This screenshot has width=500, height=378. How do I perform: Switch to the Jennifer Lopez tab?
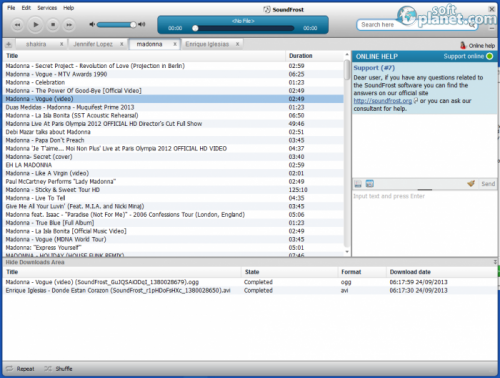tap(93, 44)
